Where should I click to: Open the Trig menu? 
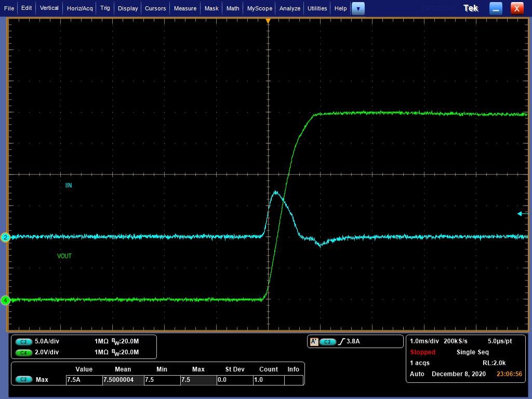point(105,8)
